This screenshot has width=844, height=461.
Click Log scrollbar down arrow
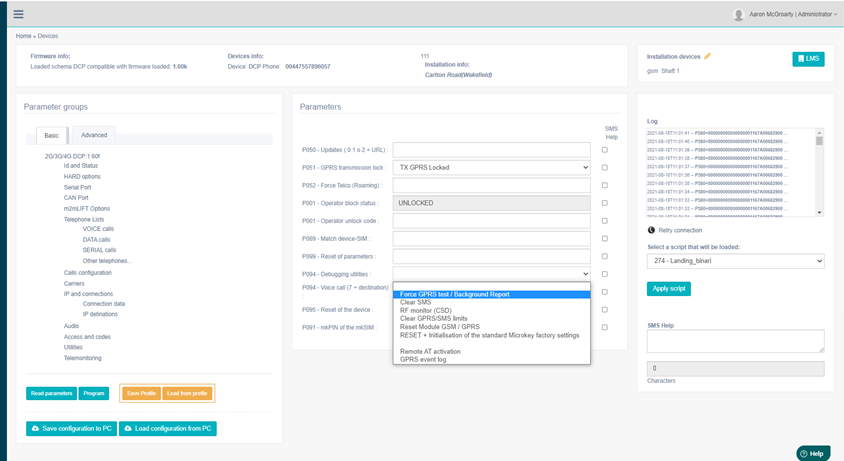[x=819, y=212]
